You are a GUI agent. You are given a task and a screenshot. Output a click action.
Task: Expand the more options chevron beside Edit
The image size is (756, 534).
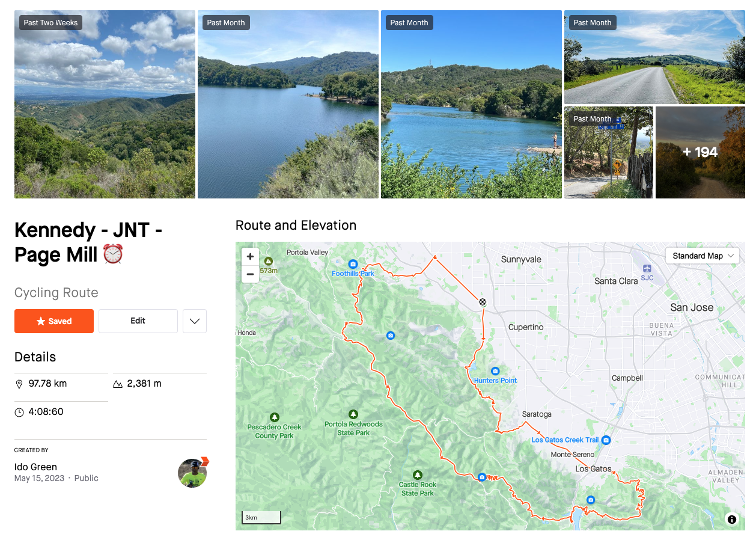coord(195,321)
